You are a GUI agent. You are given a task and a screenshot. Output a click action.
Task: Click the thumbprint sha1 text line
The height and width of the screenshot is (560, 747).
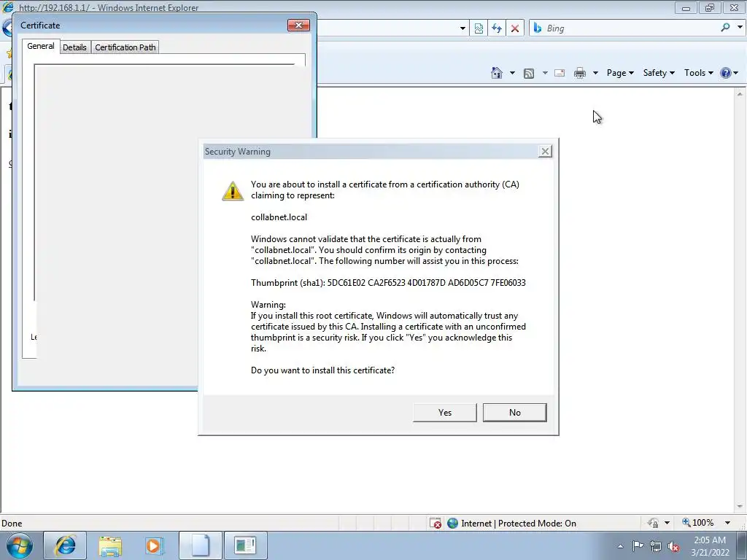pos(388,283)
